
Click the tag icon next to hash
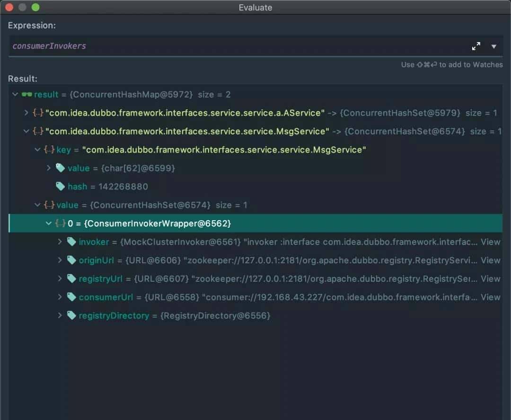click(60, 187)
